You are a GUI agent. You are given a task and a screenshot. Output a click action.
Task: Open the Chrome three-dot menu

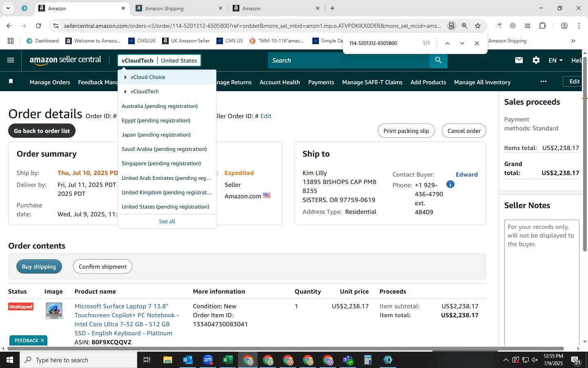click(x=579, y=26)
